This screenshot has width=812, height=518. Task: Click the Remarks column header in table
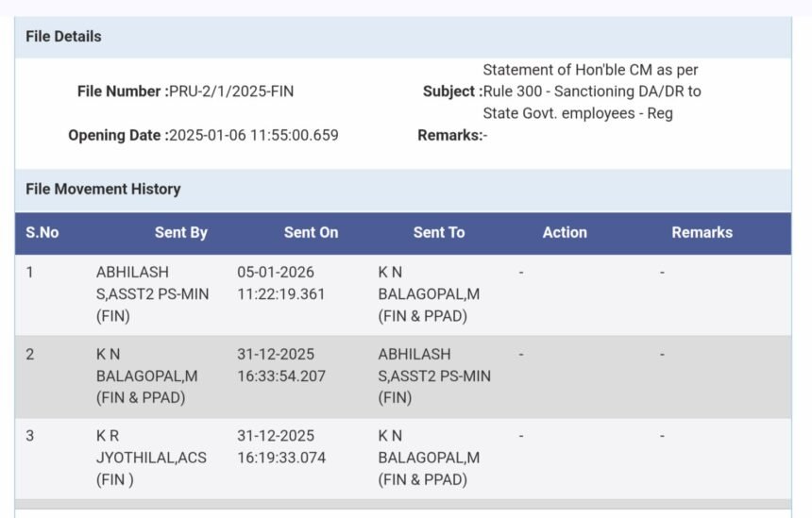coord(702,232)
